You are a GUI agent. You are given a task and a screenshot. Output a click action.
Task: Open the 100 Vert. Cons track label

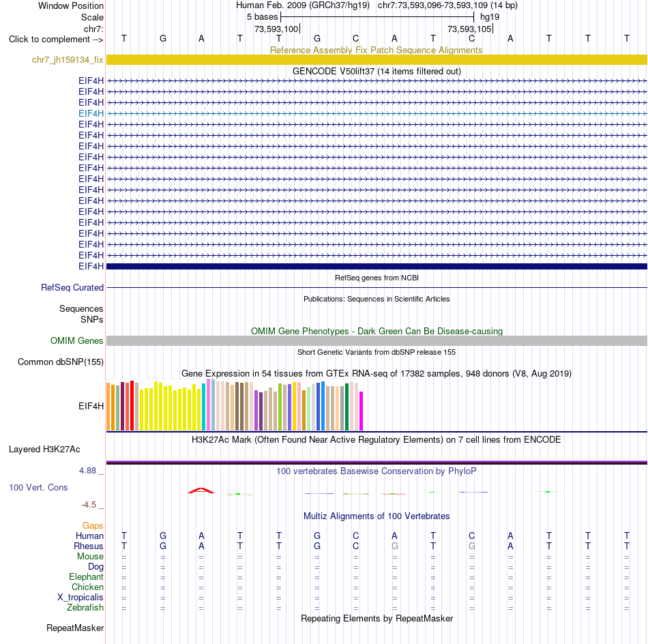point(38,487)
